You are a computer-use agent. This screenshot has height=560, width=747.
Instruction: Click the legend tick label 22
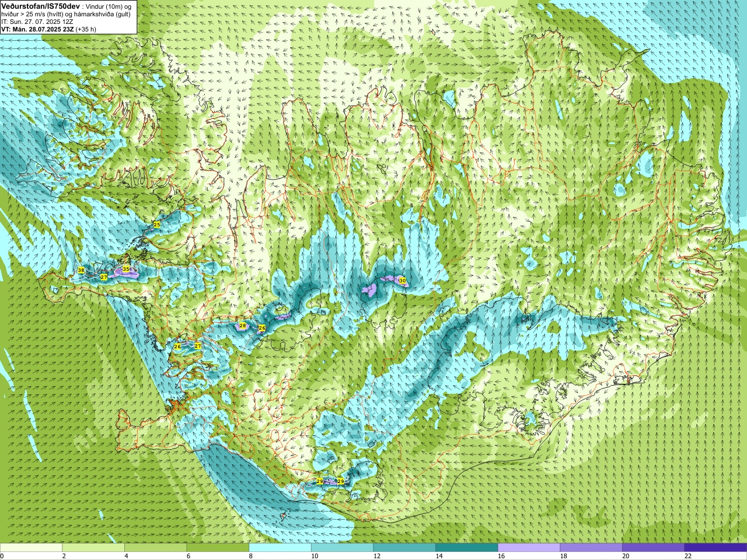point(688,556)
